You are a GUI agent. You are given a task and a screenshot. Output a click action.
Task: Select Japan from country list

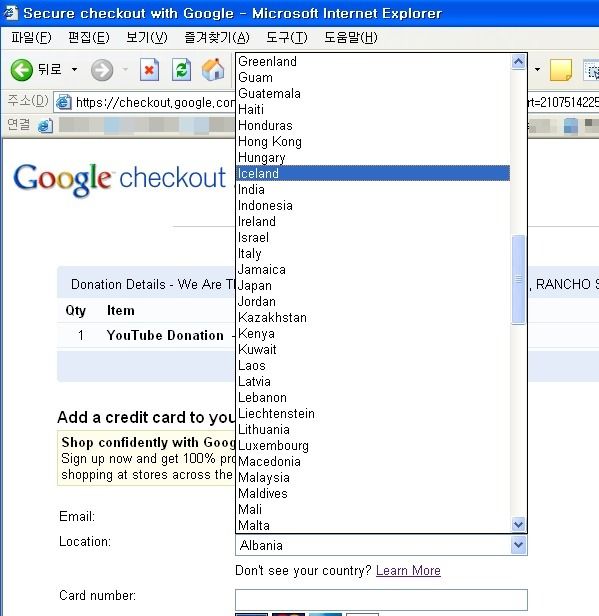[373, 286]
